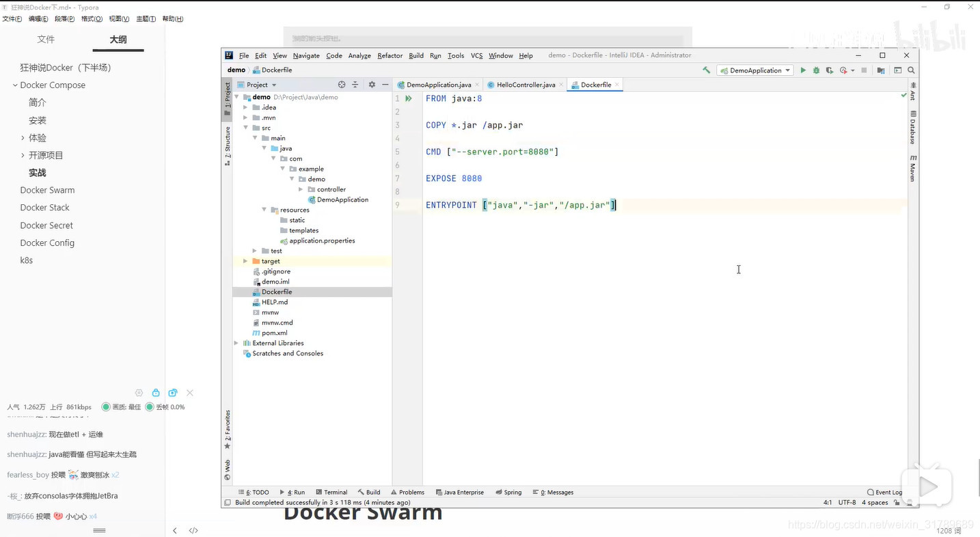Image resolution: width=980 pixels, height=537 pixels.
Task: Open the Run Anything icon in the toolbar
Action: (x=898, y=70)
